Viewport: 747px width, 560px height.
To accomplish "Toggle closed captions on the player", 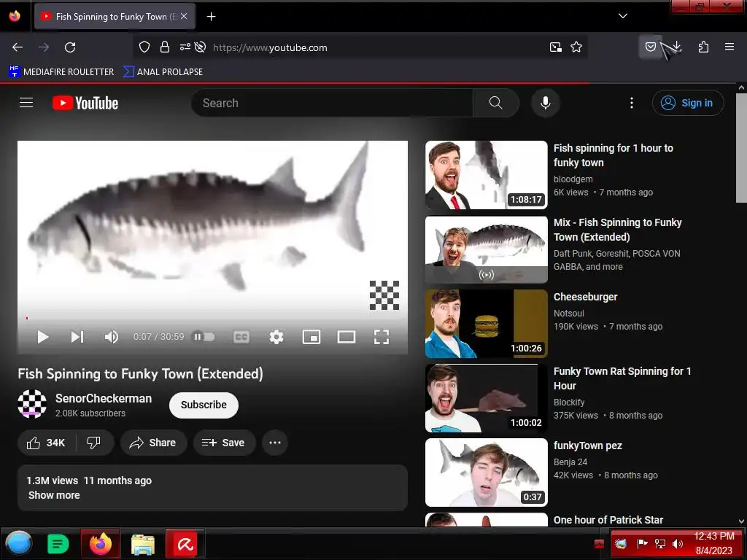I will click(241, 337).
